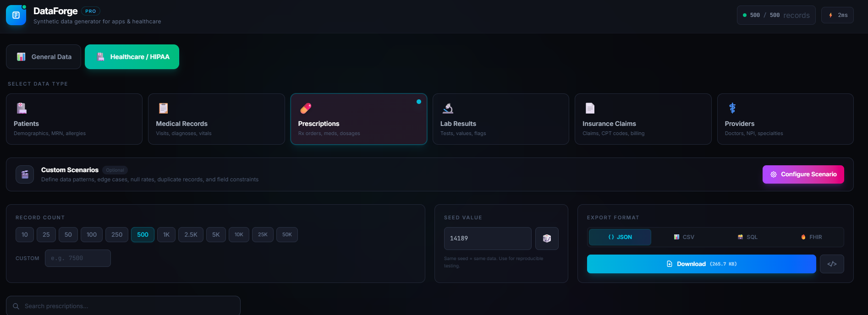Viewport: 868px width, 315px height.
Task: Click the green status dot in records counter
Action: tap(745, 15)
